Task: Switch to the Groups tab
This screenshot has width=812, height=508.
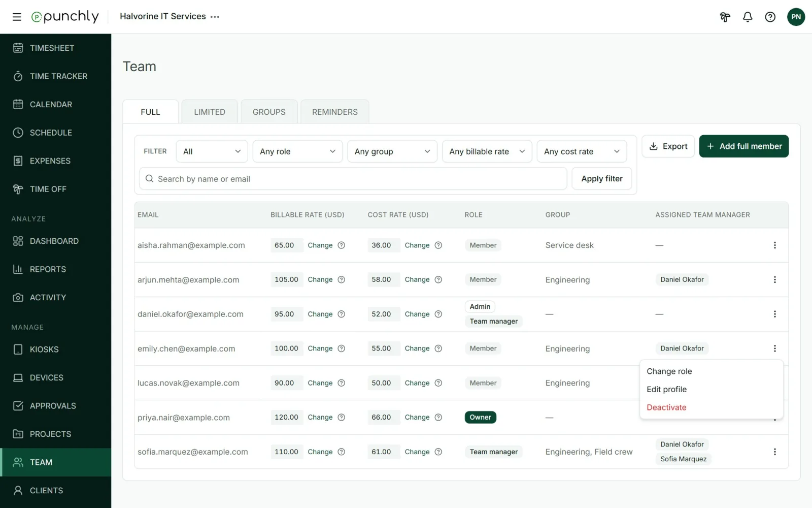Action: [269, 112]
